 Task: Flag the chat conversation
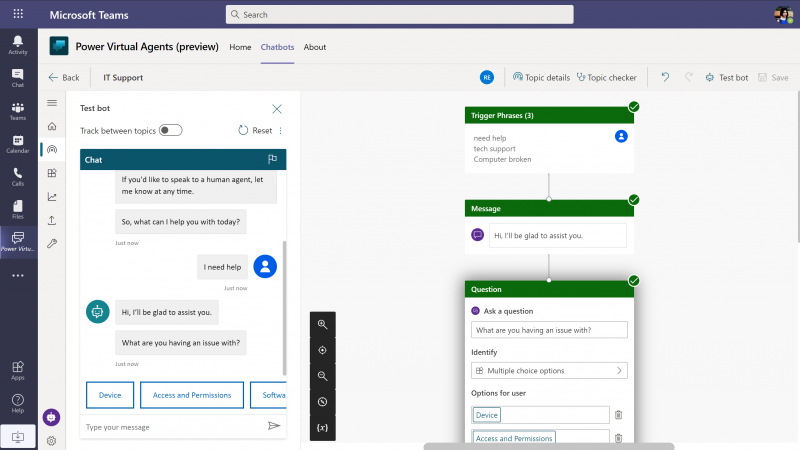(272, 159)
